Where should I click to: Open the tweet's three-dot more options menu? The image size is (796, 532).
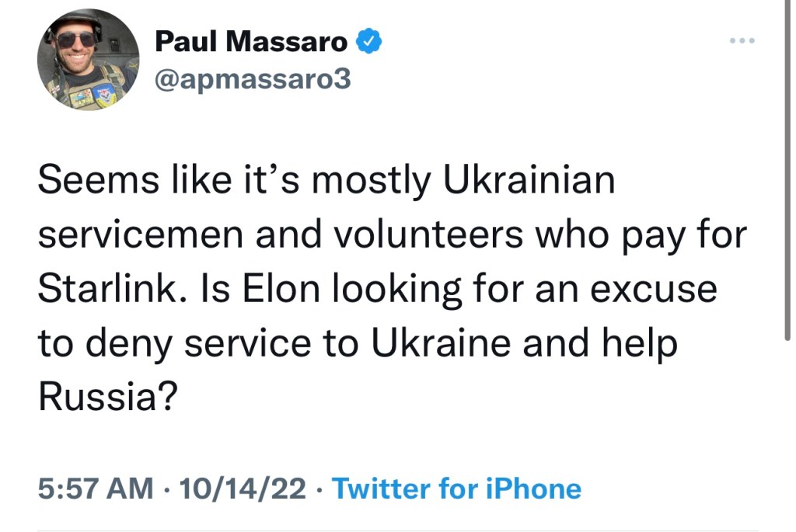click(x=742, y=40)
